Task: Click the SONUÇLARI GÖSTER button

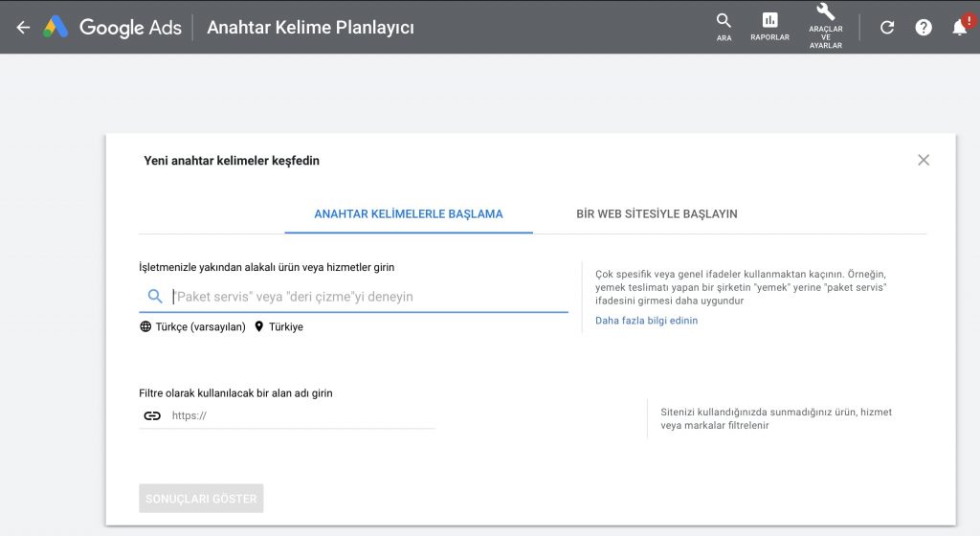Action: [x=201, y=499]
